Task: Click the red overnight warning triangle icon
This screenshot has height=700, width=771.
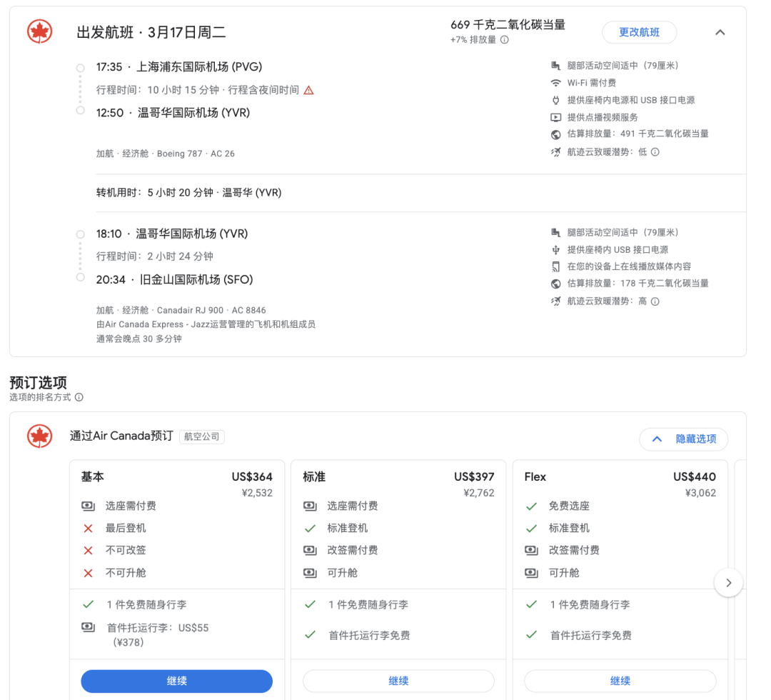Action: click(x=308, y=90)
